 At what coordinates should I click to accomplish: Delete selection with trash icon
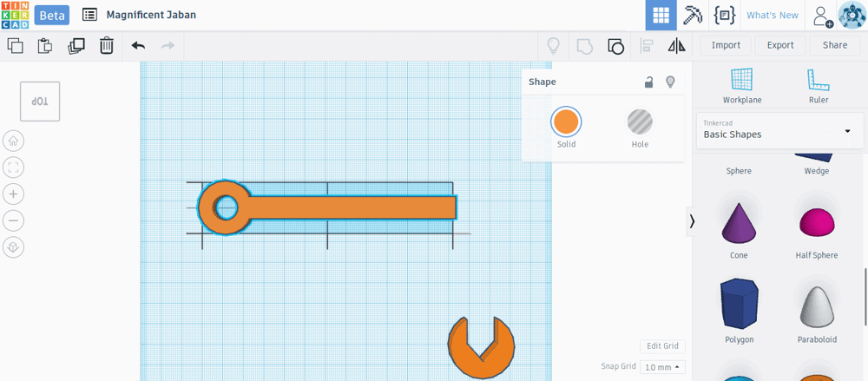pyautogui.click(x=106, y=45)
